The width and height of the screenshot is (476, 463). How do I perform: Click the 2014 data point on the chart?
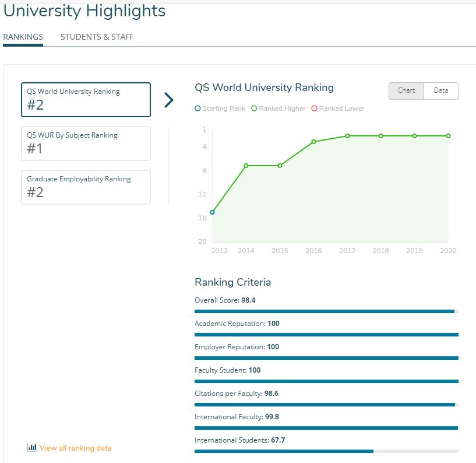(x=246, y=166)
